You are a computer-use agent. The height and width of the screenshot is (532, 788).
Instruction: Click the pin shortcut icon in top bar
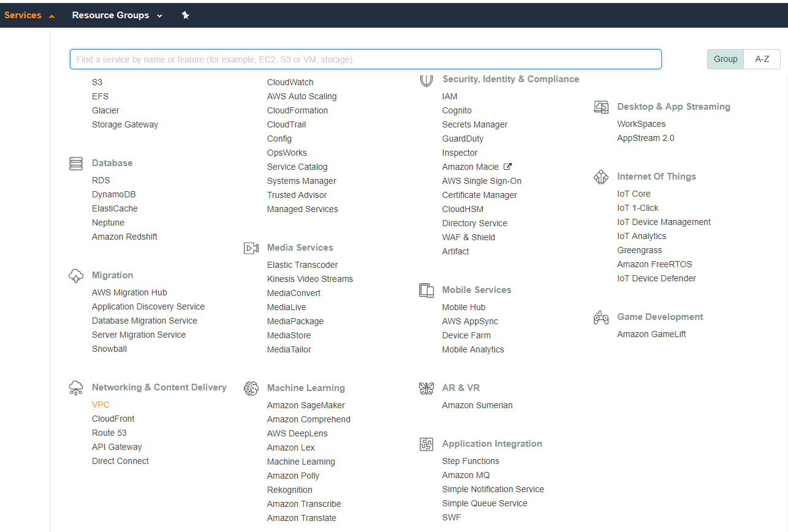point(186,15)
